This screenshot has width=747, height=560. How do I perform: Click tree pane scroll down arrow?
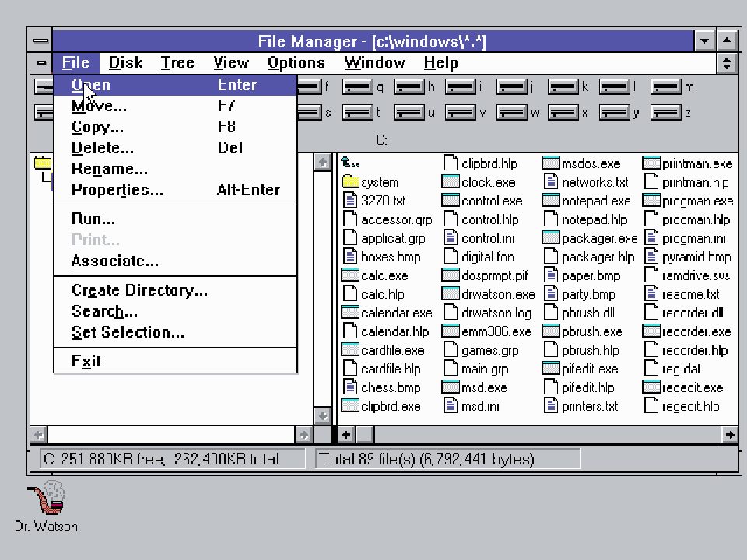point(323,415)
